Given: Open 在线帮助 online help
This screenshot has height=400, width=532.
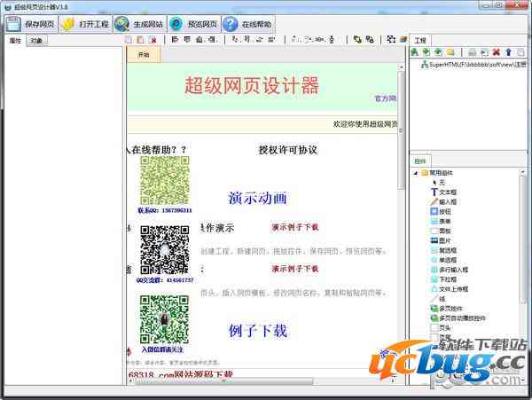Looking at the screenshot, I should coord(248,24).
